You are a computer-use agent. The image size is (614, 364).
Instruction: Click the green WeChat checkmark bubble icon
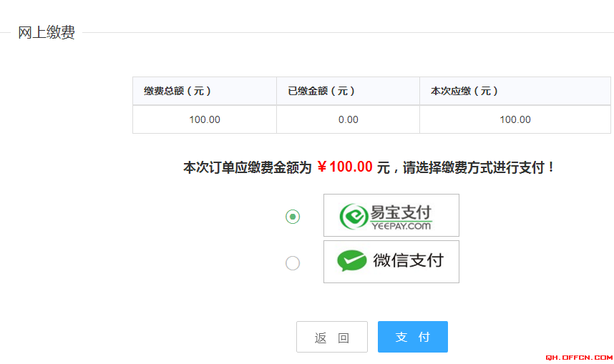coord(351,261)
